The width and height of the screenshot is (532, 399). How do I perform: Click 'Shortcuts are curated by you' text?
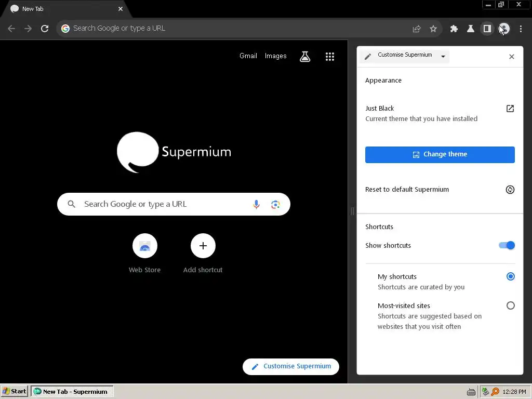(421, 287)
